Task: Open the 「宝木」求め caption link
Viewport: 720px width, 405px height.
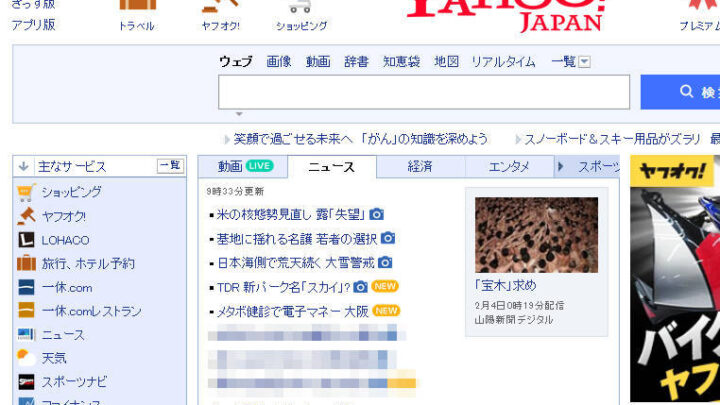Action: pyautogui.click(x=506, y=285)
